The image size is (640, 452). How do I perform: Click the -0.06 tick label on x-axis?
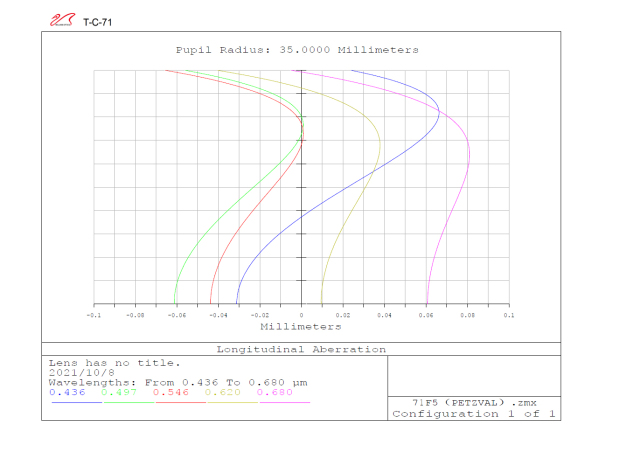tap(176, 314)
